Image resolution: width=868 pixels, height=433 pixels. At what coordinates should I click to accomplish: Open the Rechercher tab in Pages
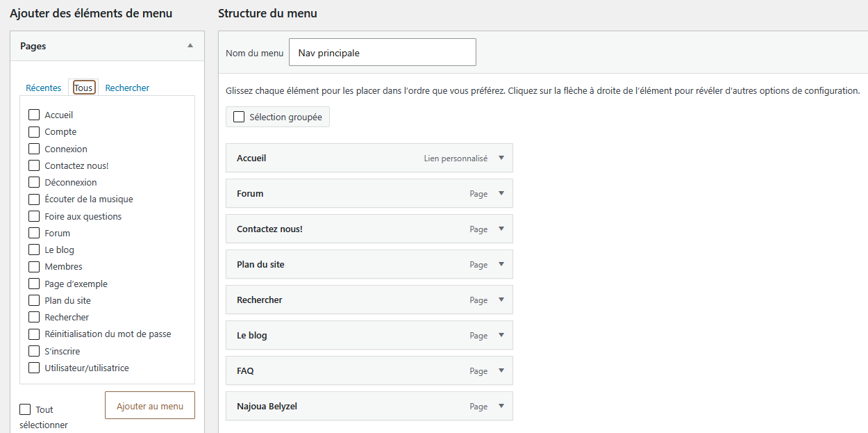pos(127,88)
